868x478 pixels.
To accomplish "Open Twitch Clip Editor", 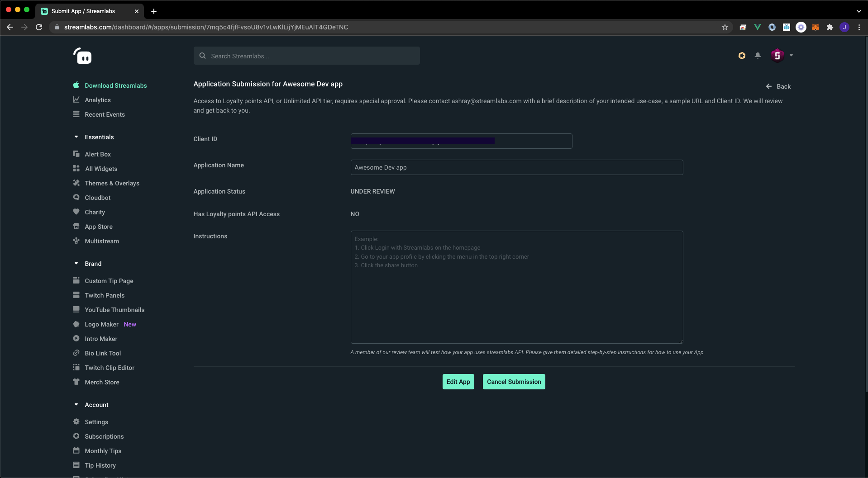I will click(x=110, y=368).
